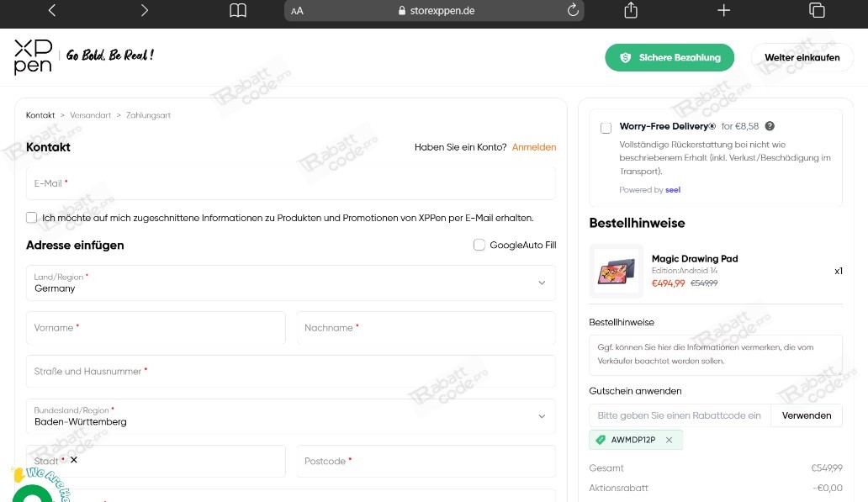This screenshot has width=868, height=502.
Task: Show the tab overview icon
Action: 817,10
